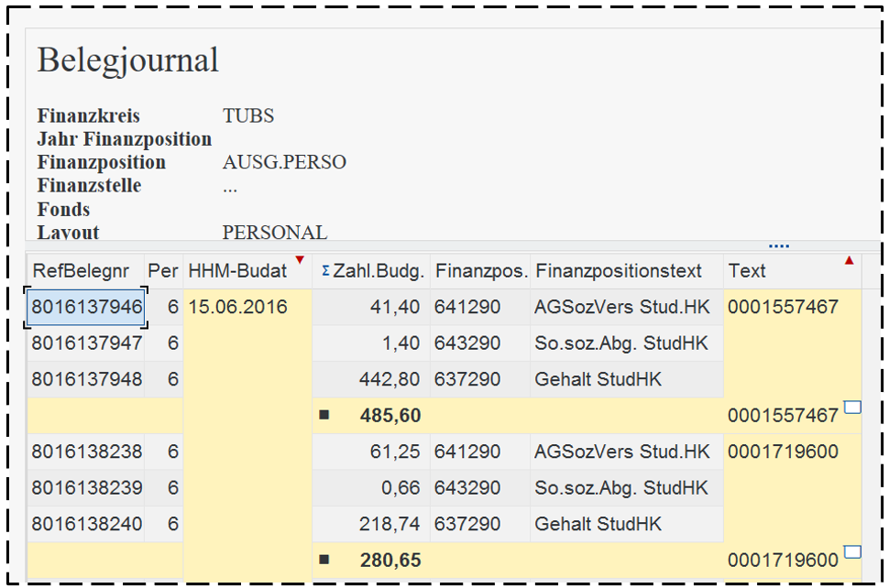Click document number 8016137947 cell
The height and width of the screenshot is (588, 889).
pos(87,343)
